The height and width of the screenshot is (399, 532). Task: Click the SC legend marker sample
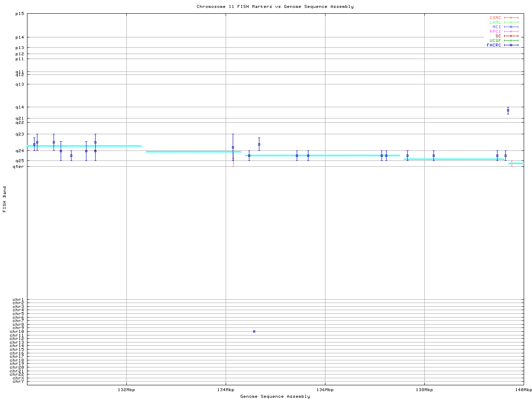point(511,36)
